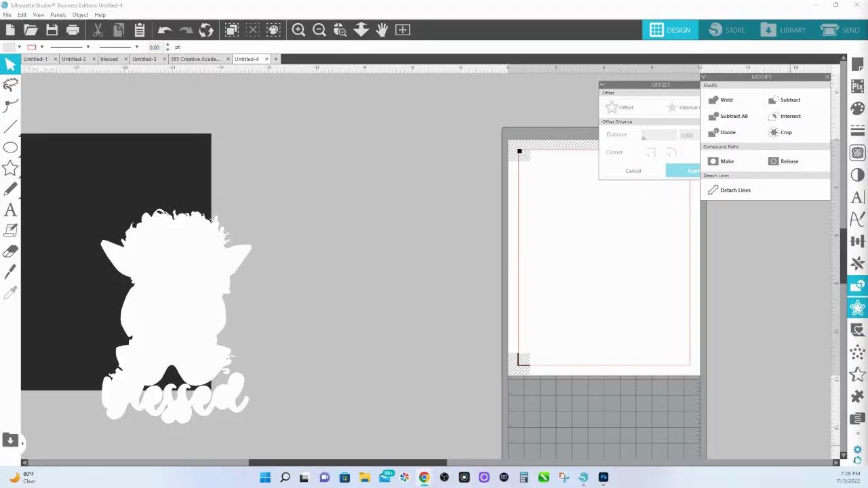Screen dimensions: 868x488
Task: Release the compound path
Action: click(783, 161)
